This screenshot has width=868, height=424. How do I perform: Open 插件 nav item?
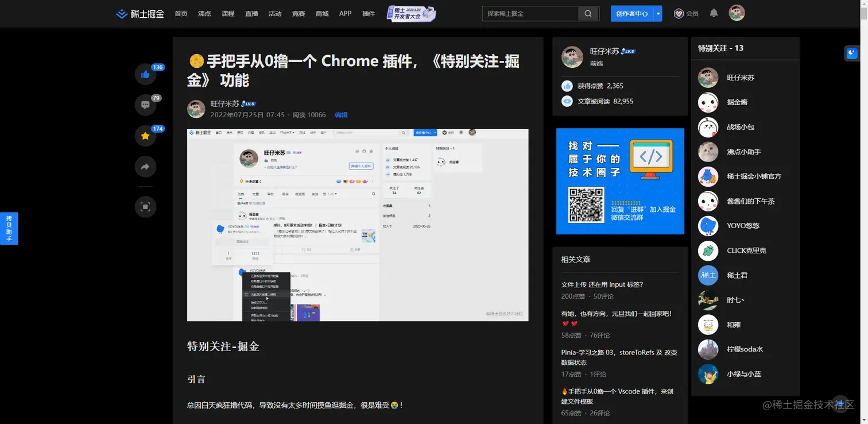(369, 14)
